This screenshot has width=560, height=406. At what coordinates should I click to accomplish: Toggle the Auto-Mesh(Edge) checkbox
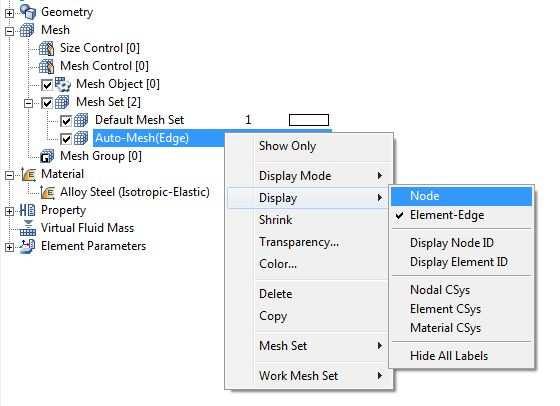point(66,139)
